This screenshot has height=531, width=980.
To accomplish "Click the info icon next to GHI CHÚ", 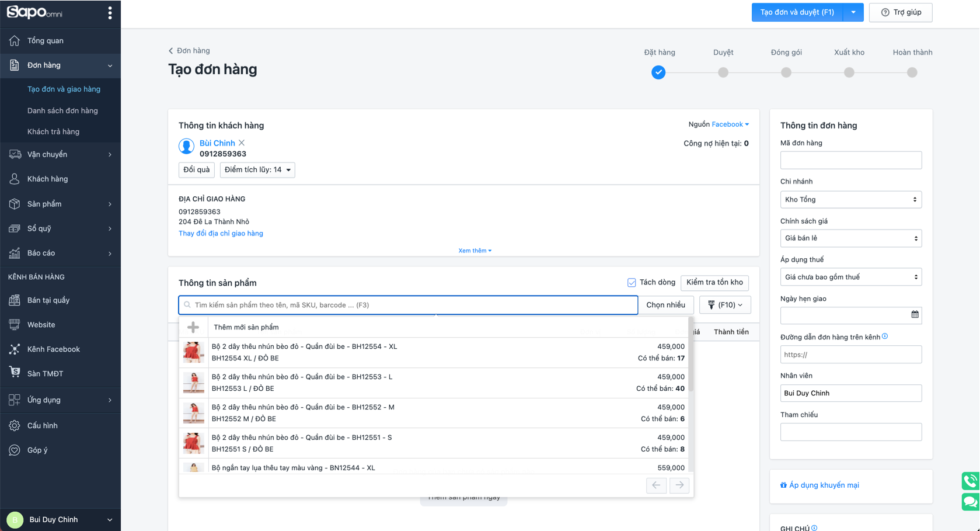I will [814, 528].
